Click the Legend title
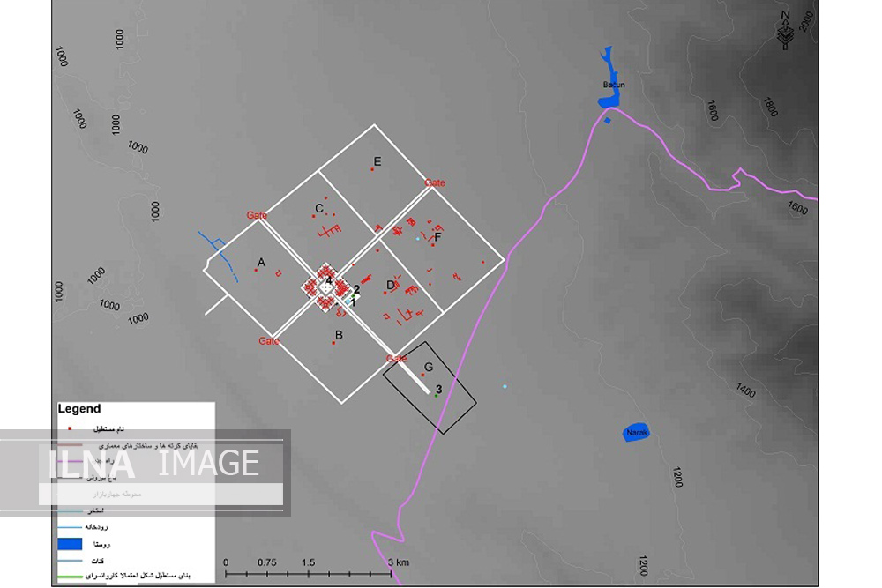Image resolution: width=882 pixels, height=588 pixels. pos(79,409)
